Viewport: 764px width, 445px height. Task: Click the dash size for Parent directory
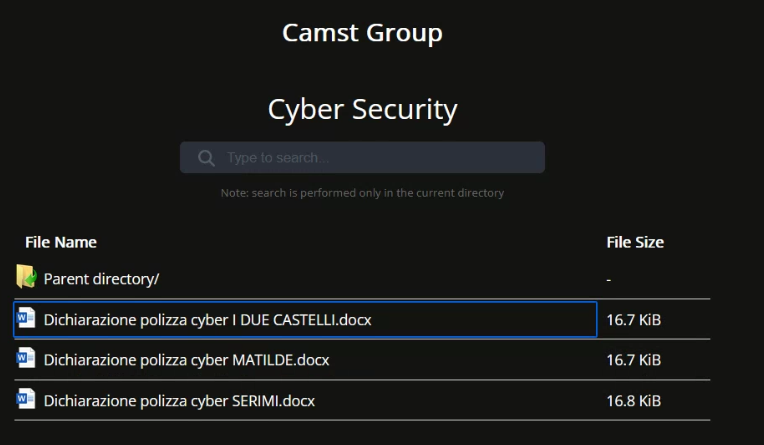[x=609, y=280]
